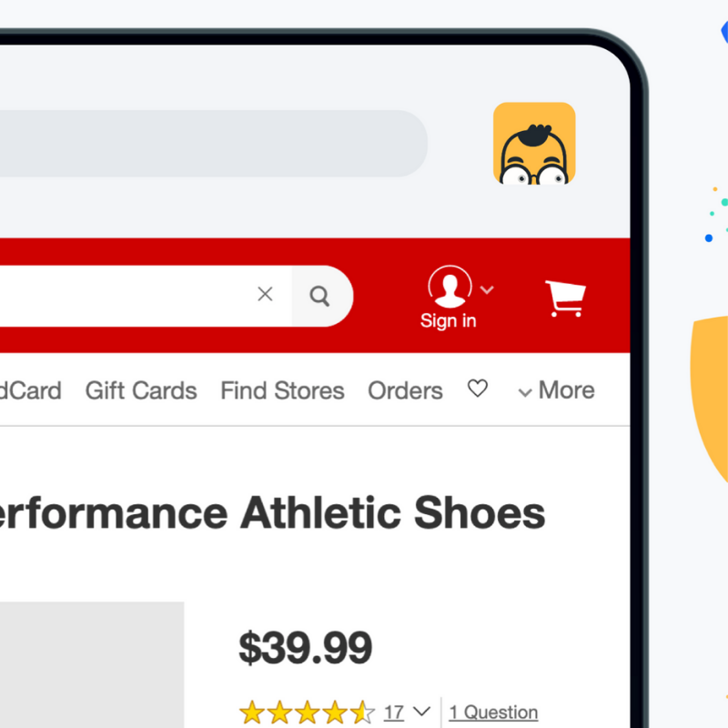View Orders page
This screenshot has width=728, height=728.
(405, 390)
